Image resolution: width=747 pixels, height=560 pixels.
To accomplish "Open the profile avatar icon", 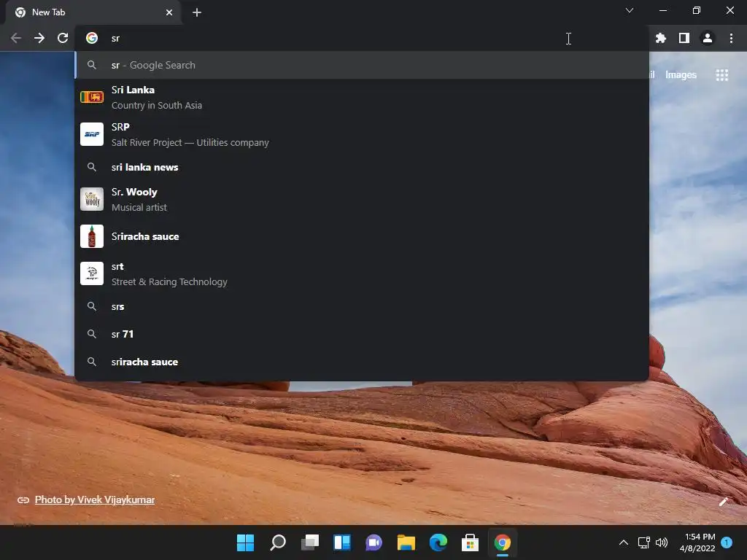I will pyautogui.click(x=708, y=38).
